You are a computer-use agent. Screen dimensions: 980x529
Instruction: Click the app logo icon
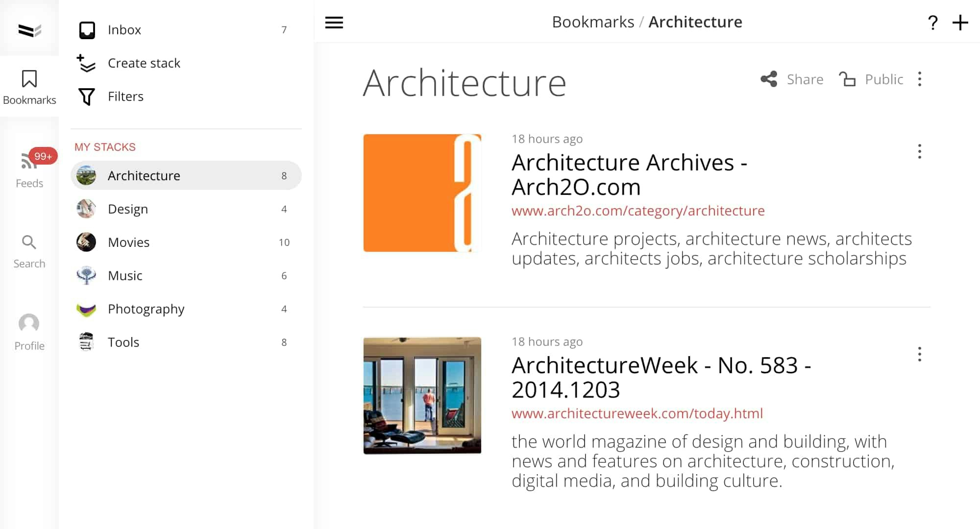tap(29, 30)
